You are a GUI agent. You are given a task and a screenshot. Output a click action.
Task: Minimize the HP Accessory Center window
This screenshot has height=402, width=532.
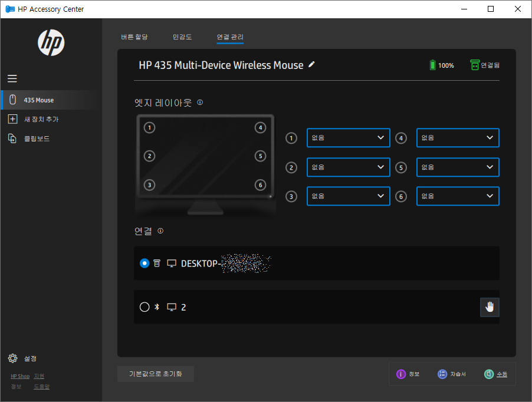[464, 9]
